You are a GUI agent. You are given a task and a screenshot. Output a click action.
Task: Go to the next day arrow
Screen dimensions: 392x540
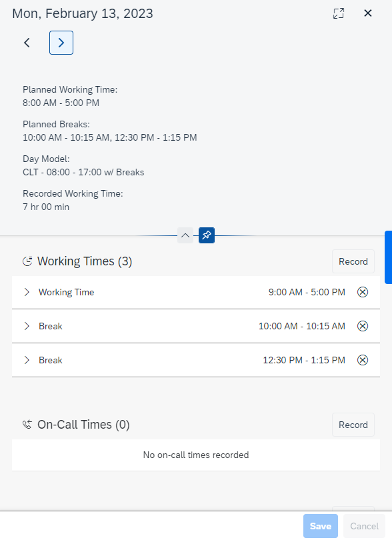(61, 43)
